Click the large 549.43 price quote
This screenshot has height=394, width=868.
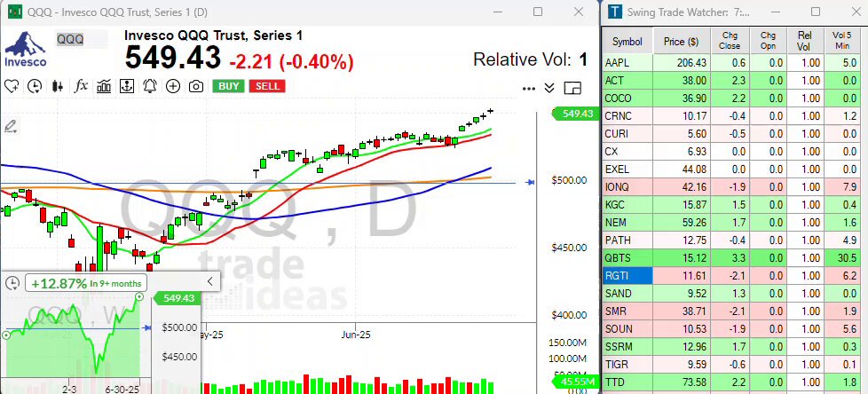click(x=173, y=58)
